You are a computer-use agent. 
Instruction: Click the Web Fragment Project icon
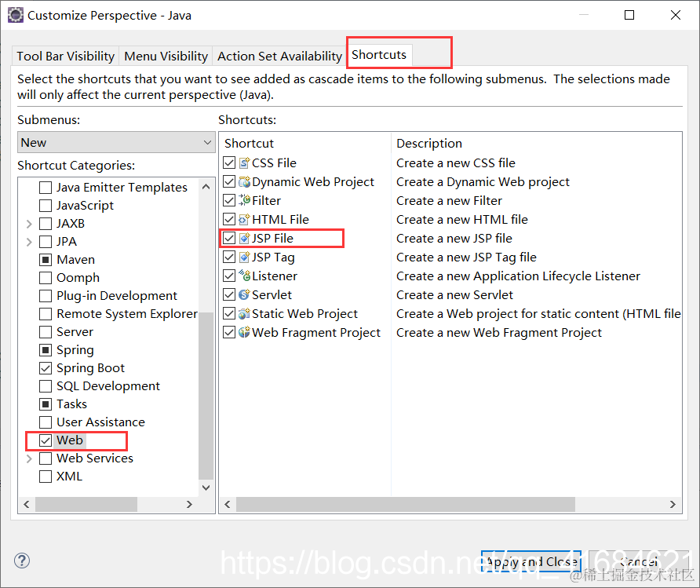244,333
